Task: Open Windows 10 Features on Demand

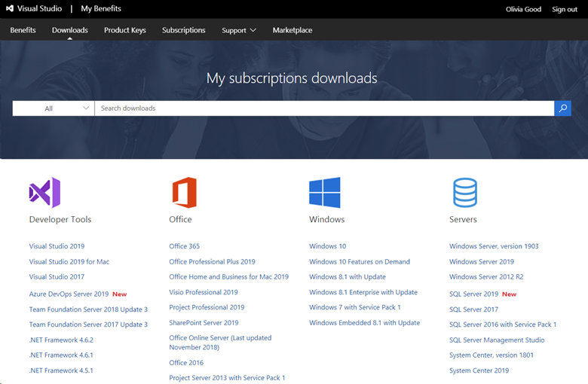Action: point(360,261)
